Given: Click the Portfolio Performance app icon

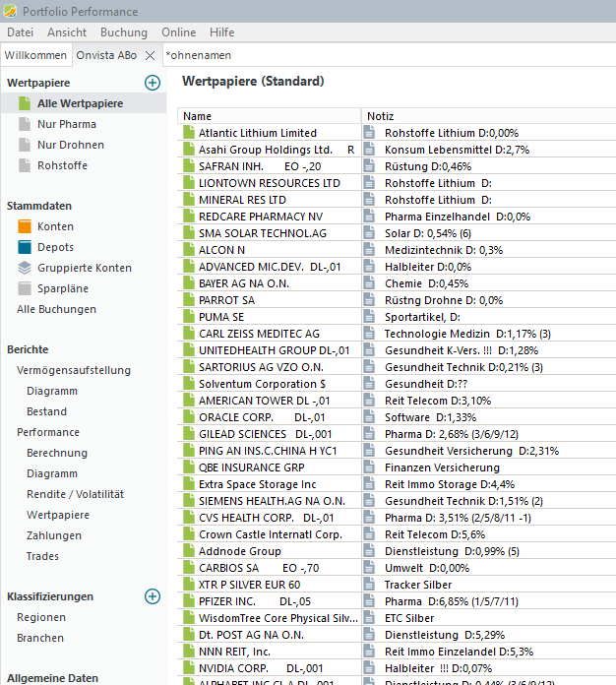Looking at the screenshot, I should tap(12, 11).
